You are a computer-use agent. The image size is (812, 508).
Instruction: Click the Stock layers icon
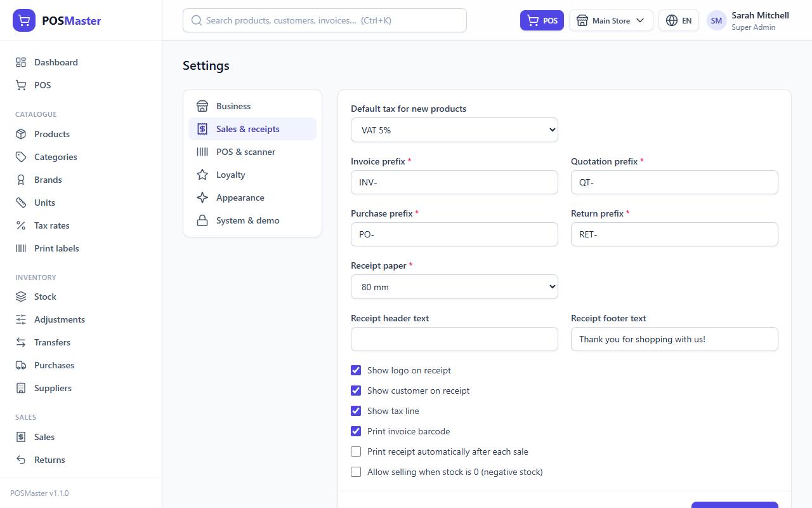pyautogui.click(x=21, y=297)
